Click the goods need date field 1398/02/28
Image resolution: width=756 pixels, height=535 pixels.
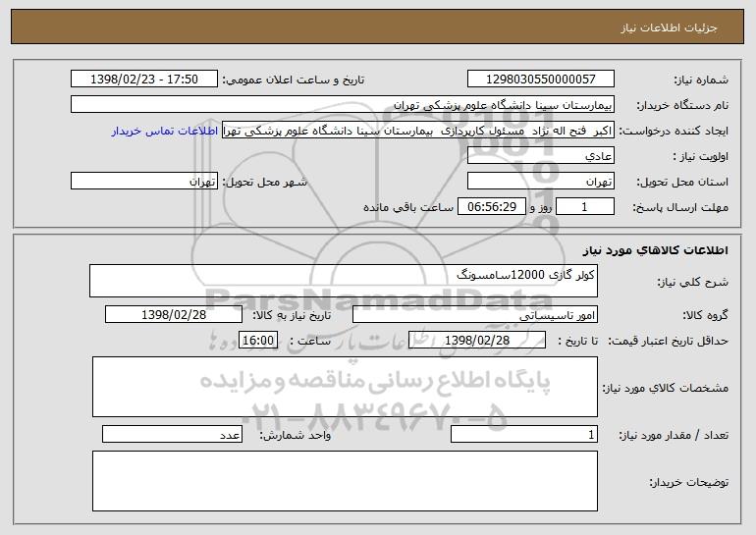coord(174,315)
